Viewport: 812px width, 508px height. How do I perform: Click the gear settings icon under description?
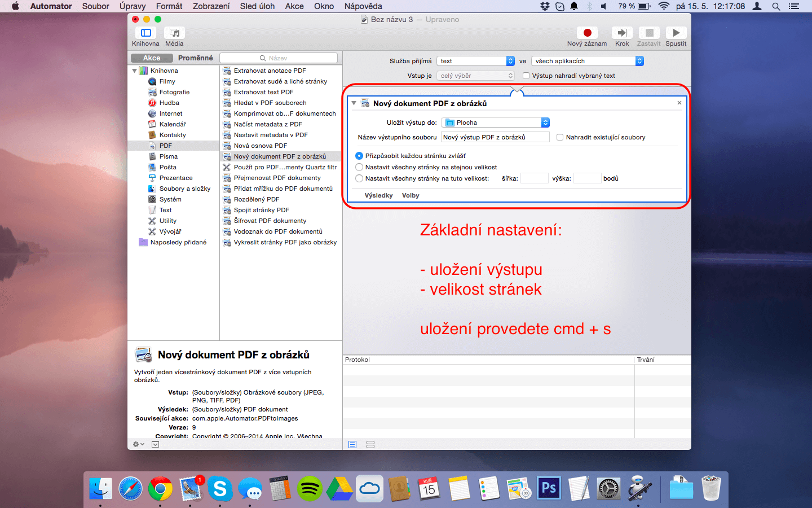(138, 444)
